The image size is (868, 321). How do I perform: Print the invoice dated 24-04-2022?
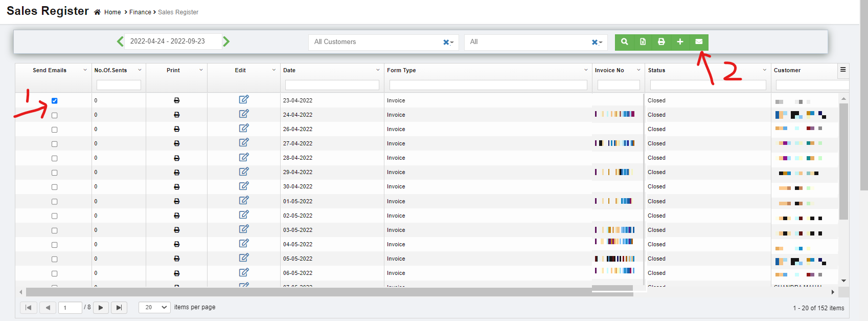click(177, 115)
